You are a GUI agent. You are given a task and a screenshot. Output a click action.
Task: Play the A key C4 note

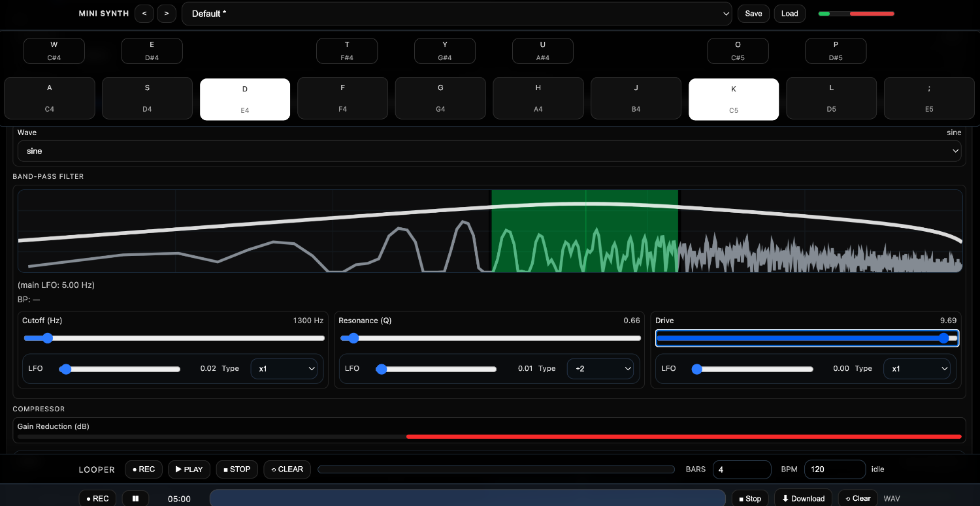[x=50, y=99]
